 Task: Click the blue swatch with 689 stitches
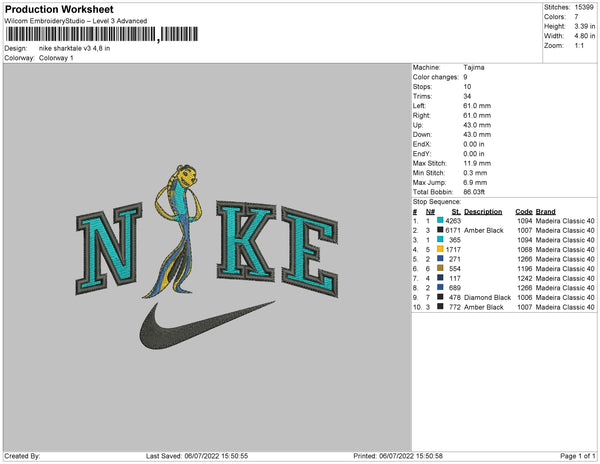pos(440,287)
